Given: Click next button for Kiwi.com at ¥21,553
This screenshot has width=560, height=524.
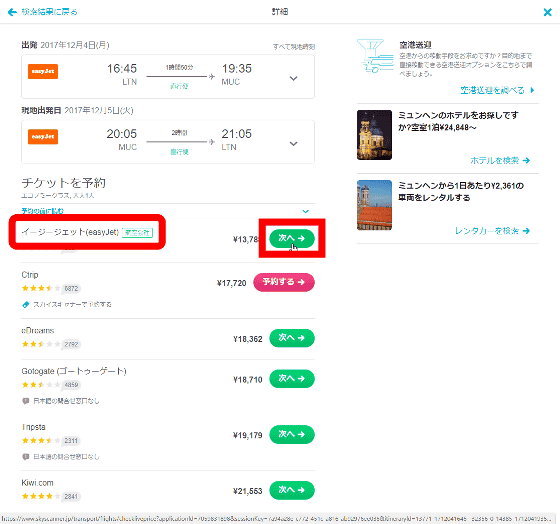Looking at the screenshot, I should [292, 490].
